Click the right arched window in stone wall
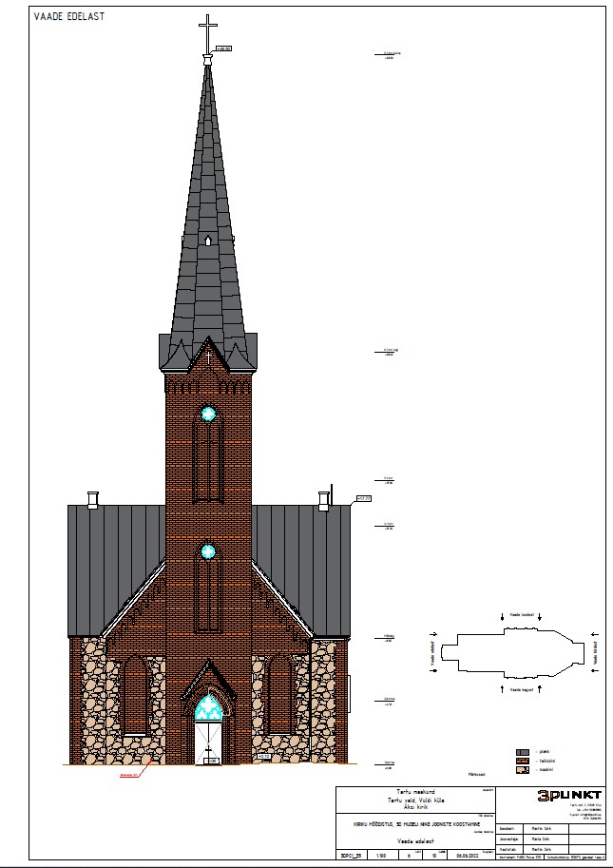 pos(279,694)
